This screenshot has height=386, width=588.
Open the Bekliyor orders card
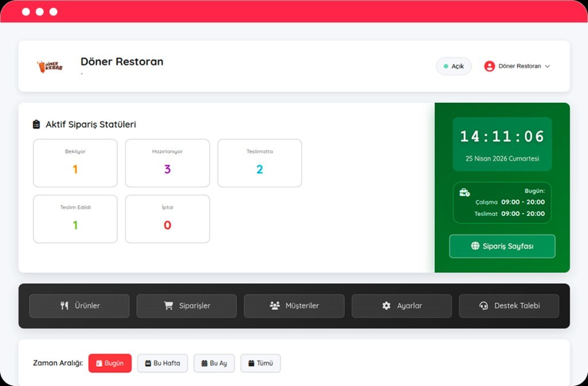pyautogui.click(x=75, y=163)
